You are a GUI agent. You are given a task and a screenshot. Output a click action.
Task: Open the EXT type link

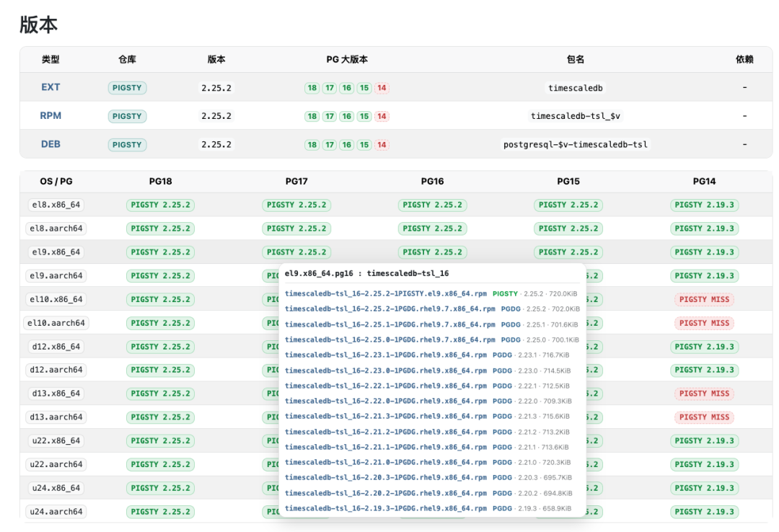point(50,87)
